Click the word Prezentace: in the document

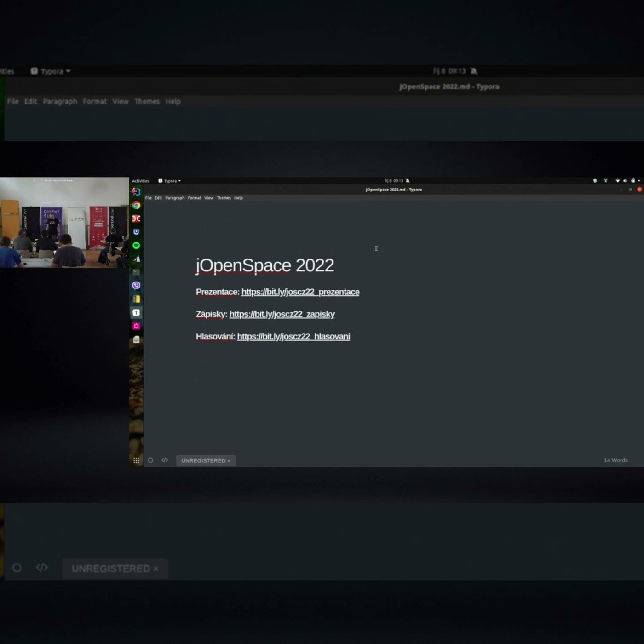click(218, 292)
